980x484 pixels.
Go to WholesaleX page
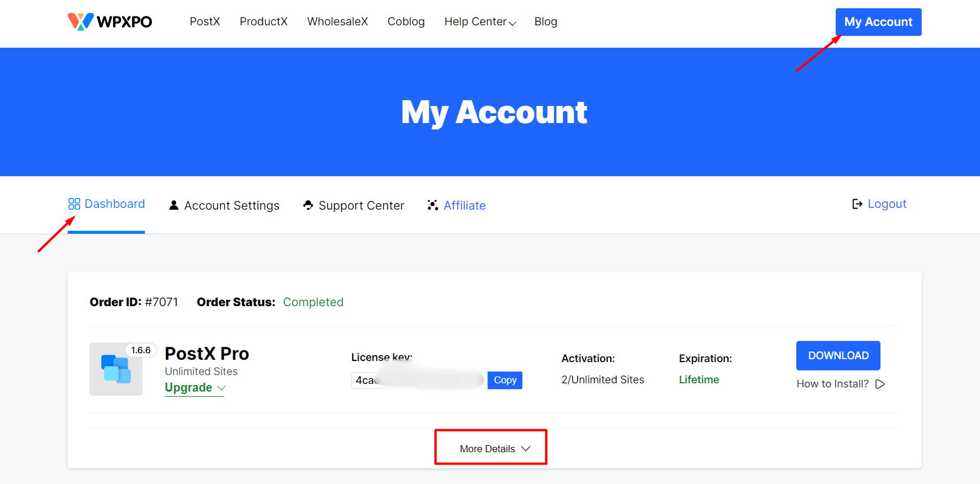click(337, 22)
